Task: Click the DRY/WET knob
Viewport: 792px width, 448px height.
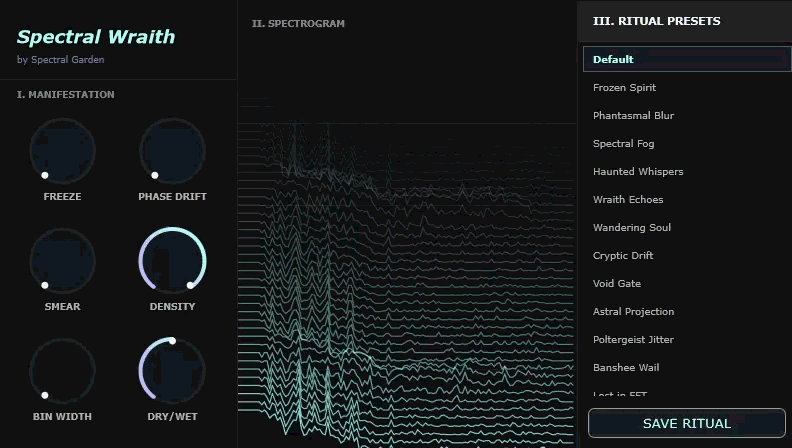Action: 172,371
